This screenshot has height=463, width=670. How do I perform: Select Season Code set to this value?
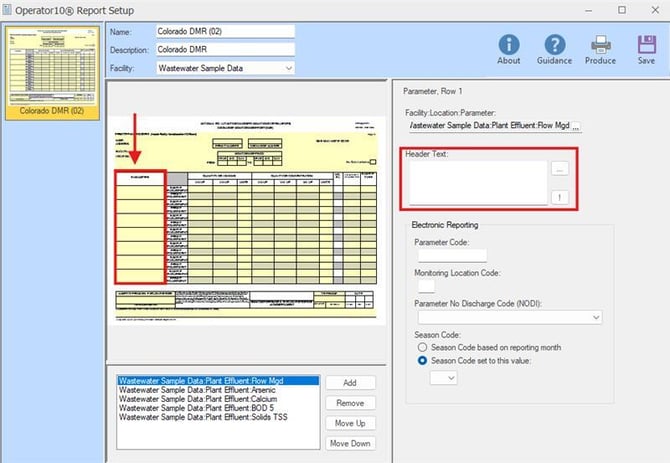point(421,360)
